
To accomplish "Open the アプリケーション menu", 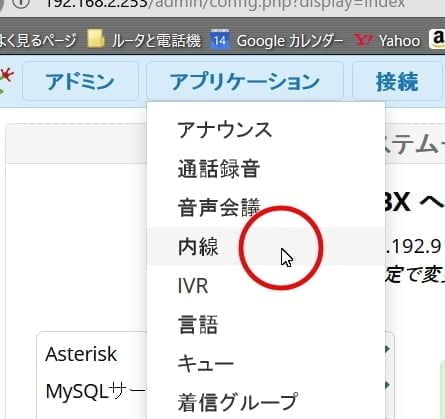I will pos(245,81).
